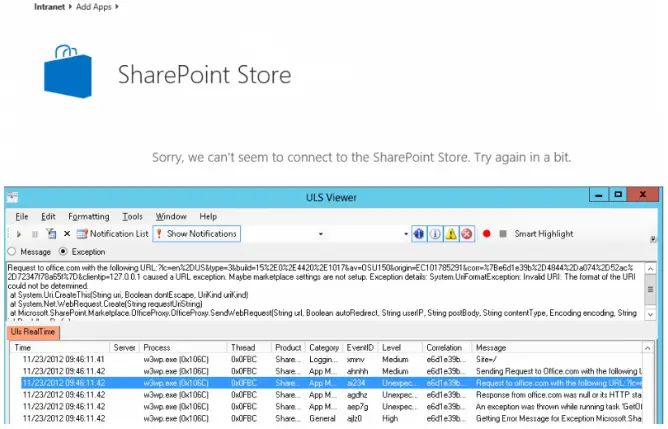668x429 pixels.
Task: Sort by the Process column header
Action: (183, 348)
